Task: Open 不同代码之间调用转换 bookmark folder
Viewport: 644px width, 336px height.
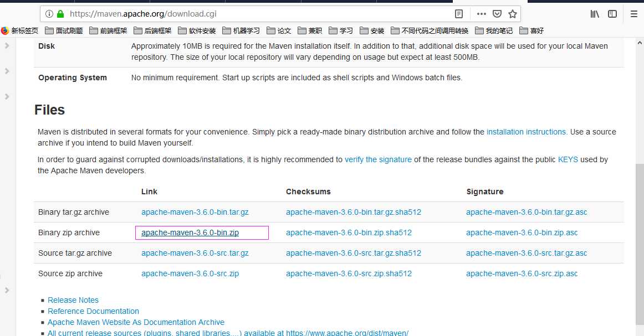Action: click(x=430, y=31)
